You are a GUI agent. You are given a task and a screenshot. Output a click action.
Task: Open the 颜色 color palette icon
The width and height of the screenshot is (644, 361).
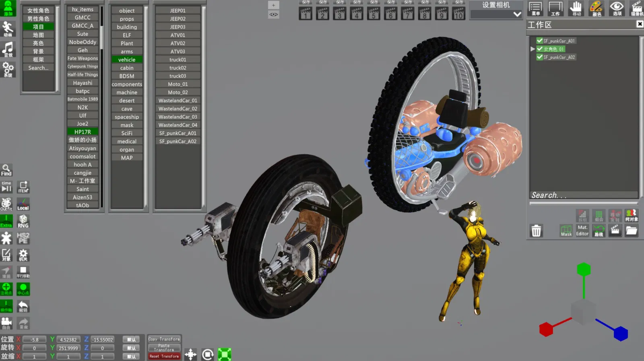coord(596,8)
